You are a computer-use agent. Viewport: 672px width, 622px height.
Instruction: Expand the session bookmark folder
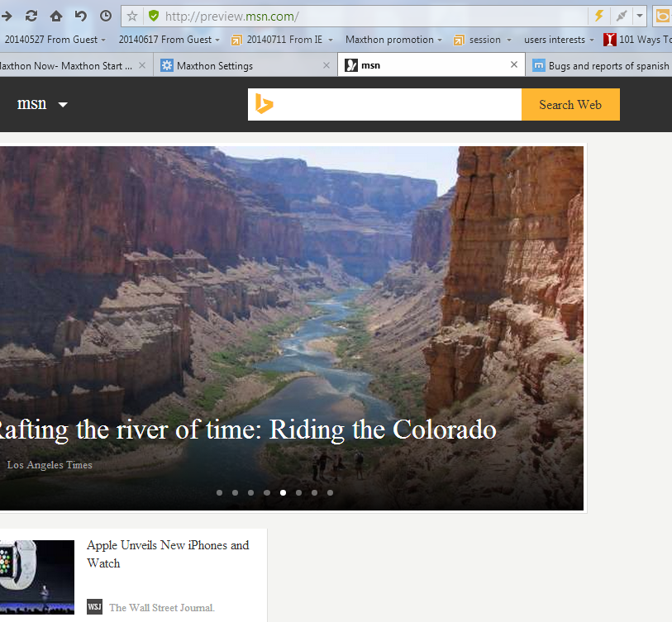(483, 40)
